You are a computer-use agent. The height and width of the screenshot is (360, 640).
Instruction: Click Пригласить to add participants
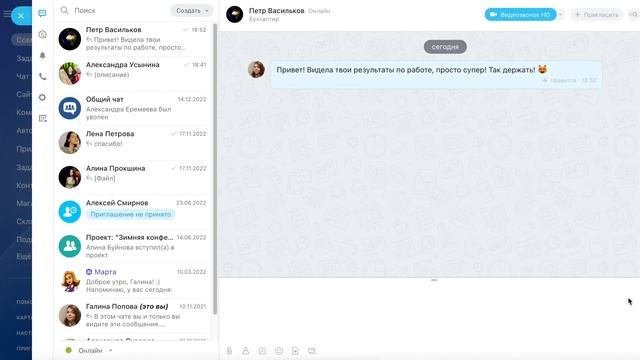(596, 15)
